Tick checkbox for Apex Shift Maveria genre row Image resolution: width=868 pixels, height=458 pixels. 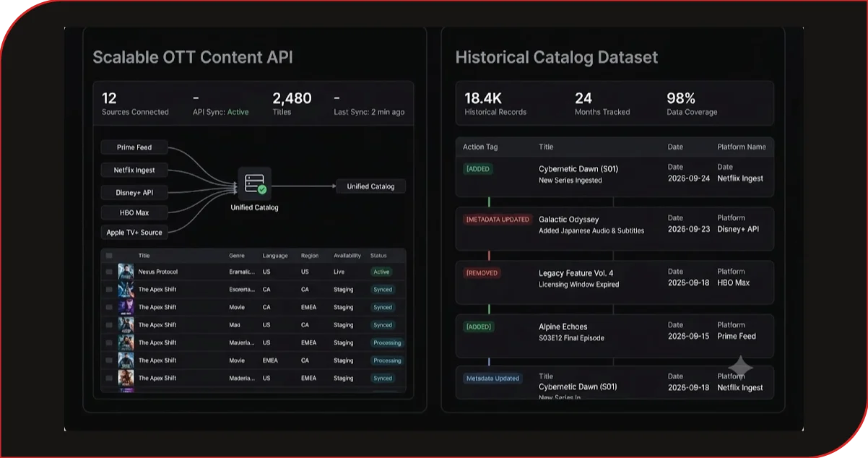[109, 343]
